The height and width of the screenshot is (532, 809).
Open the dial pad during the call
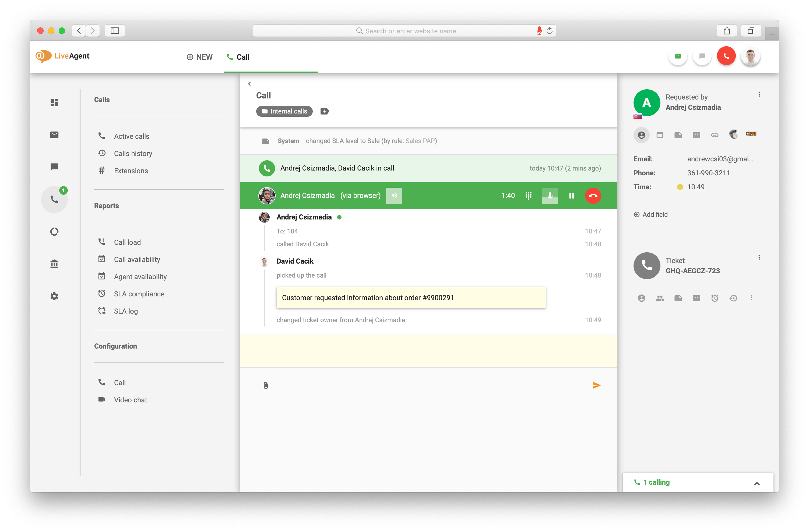click(x=528, y=196)
